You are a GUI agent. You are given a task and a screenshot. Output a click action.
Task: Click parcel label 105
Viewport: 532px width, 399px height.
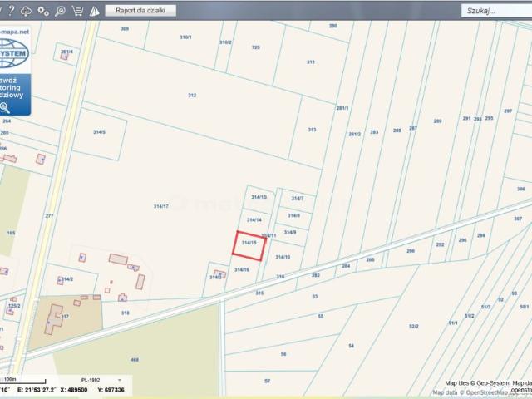(11, 233)
